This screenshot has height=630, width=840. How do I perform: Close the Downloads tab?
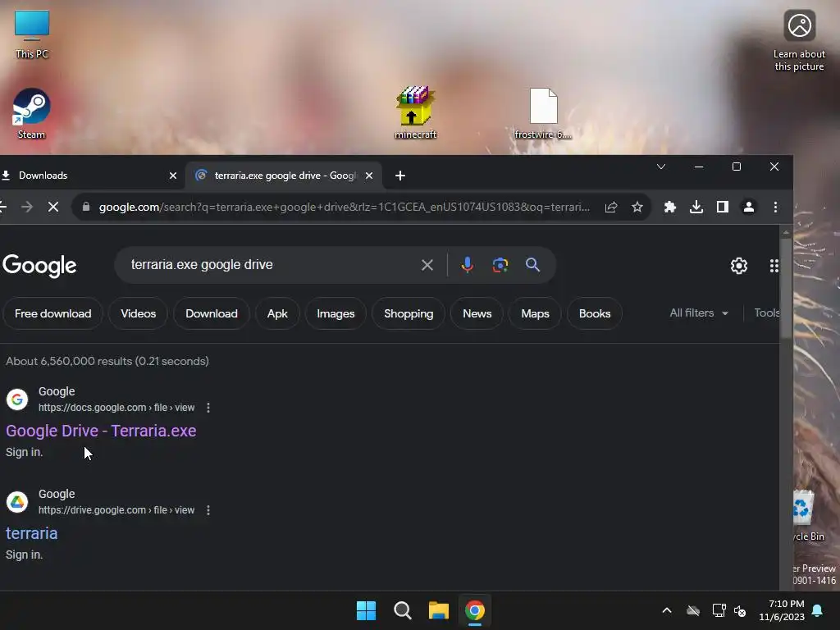tap(172, 176)
